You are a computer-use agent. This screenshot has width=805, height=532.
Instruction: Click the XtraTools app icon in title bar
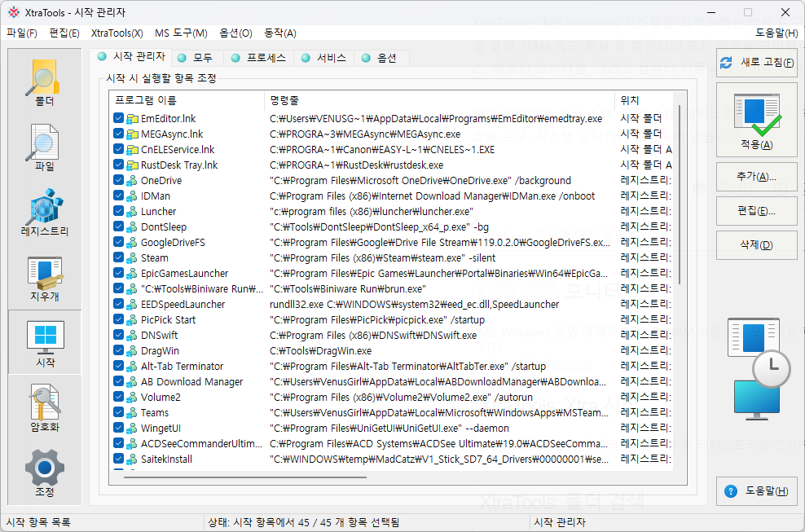(14, 12)
